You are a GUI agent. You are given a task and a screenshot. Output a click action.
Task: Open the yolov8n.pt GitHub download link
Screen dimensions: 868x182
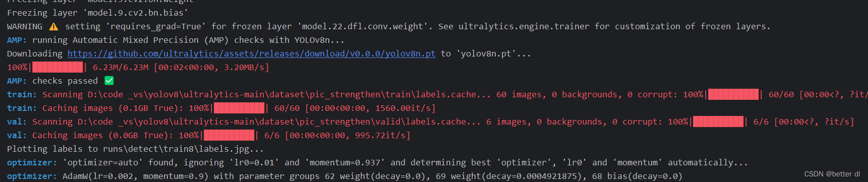251,53
